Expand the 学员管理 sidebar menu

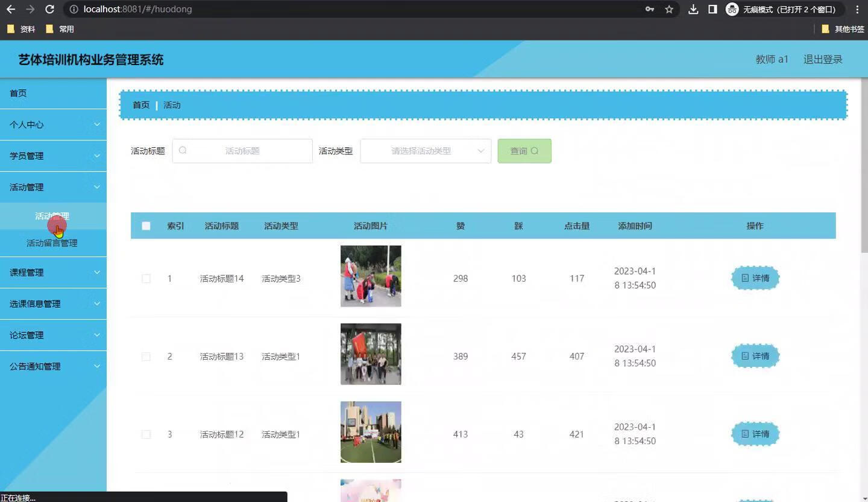point(53,156)
